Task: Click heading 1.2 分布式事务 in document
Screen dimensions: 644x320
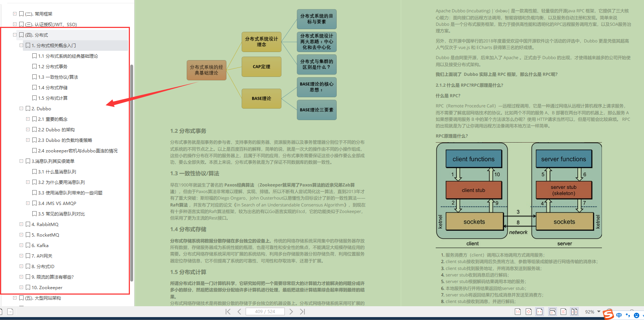Action: pyautogui.click(x=188, y=131)
